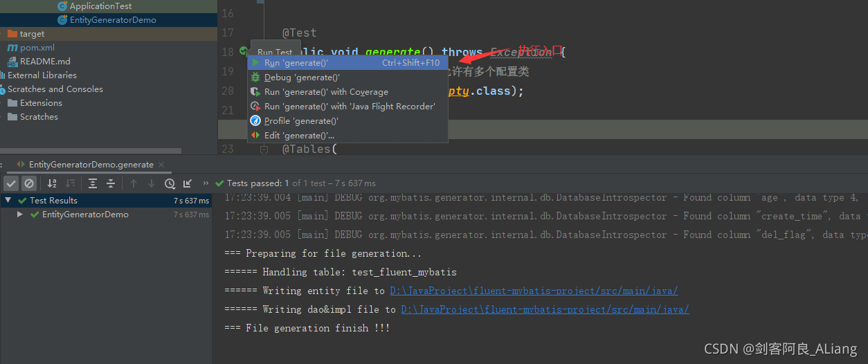868x364 pixels.
Task: Choose Profile 'generate()' option
Action: click(x=347, y=121)
